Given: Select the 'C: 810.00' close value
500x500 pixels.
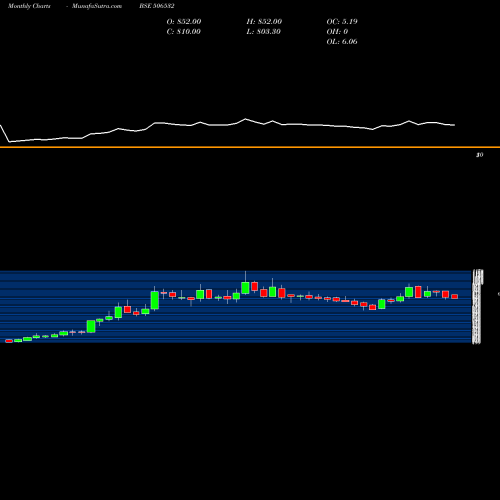Looking at the screenshot, I should point(184,32).
